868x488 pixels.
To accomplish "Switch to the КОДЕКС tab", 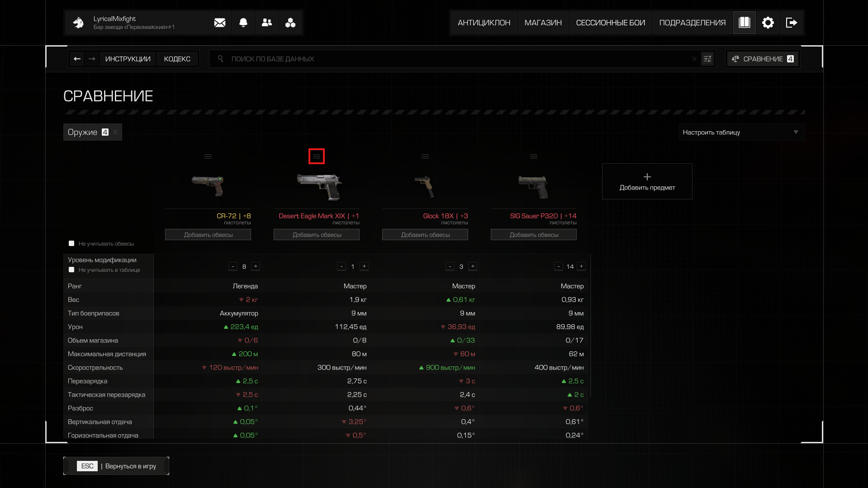I will (177, 59).
